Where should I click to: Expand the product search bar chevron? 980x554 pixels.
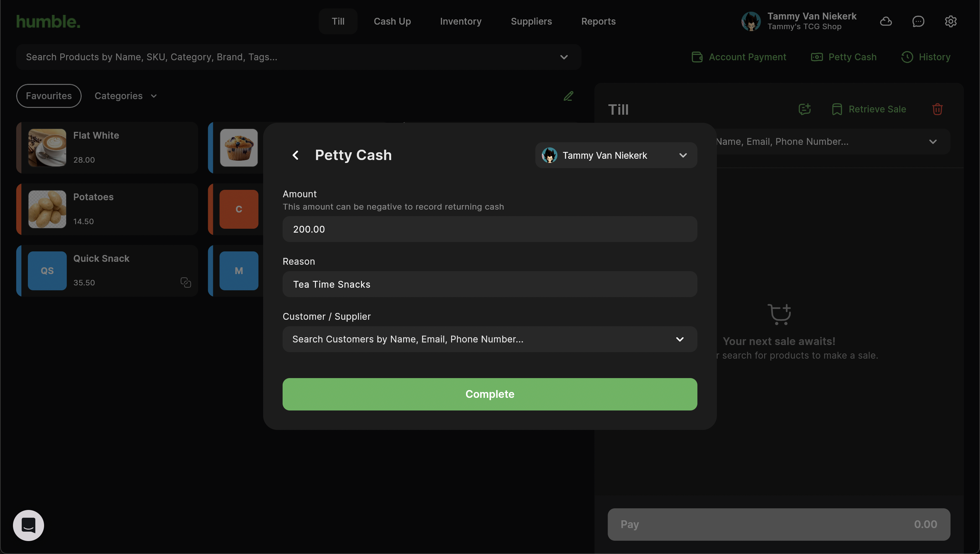564,57
